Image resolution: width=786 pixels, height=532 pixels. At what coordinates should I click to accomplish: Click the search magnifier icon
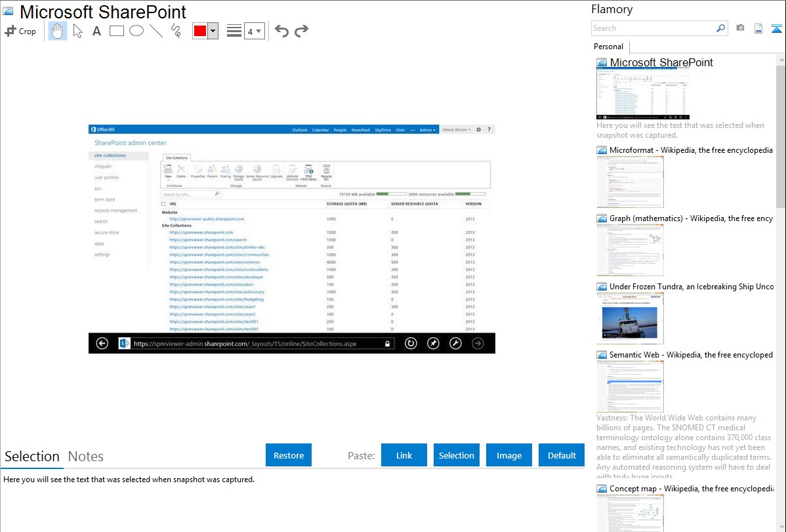721,28
